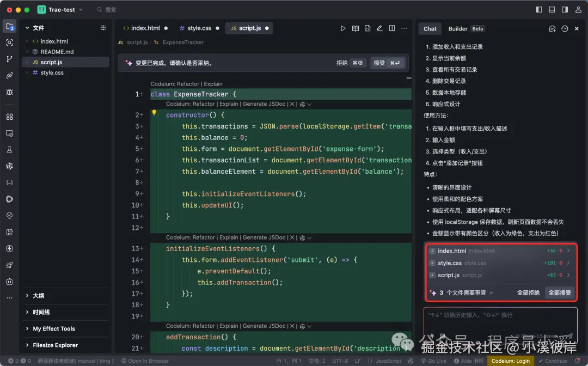Screen dimensions: 588x366
Task: Open the Extensions grid icon
Action: click(10, 117)
